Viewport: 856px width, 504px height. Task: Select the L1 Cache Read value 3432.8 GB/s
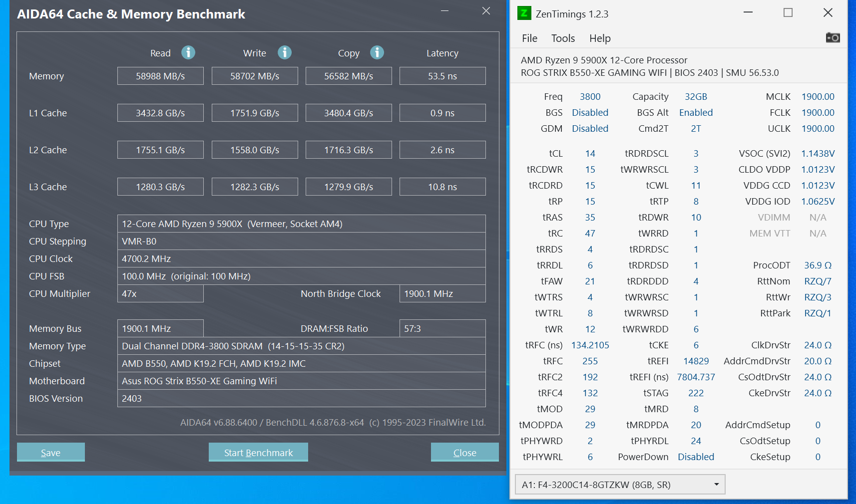160,113
